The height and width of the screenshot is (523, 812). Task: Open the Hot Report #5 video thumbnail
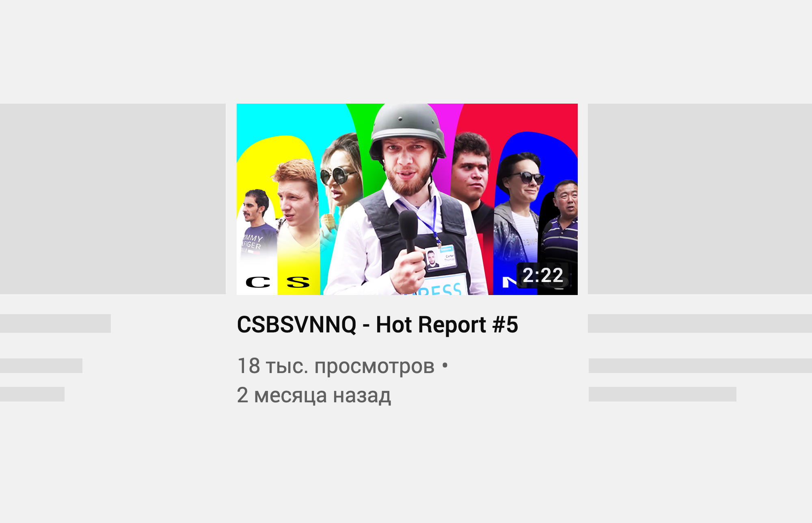click(407, 199)
